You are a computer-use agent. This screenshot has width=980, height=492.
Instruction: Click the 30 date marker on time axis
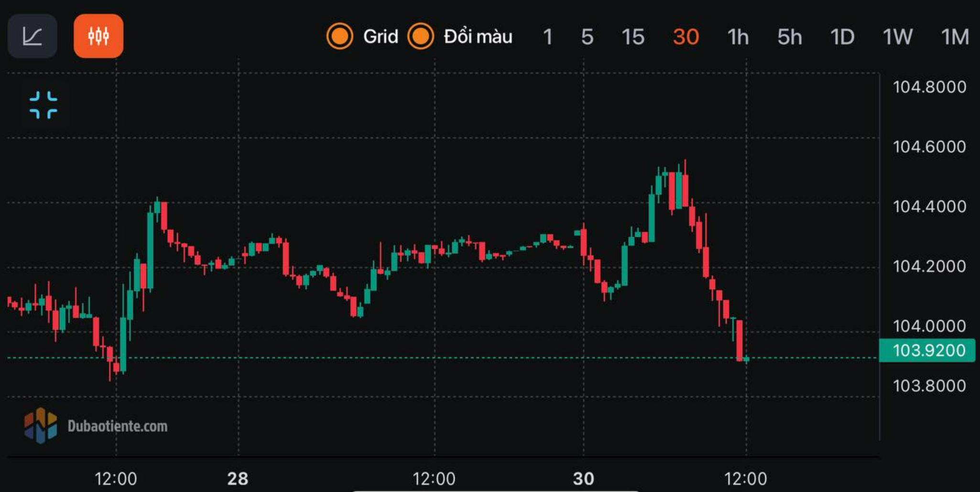click(x=583, y=478)
